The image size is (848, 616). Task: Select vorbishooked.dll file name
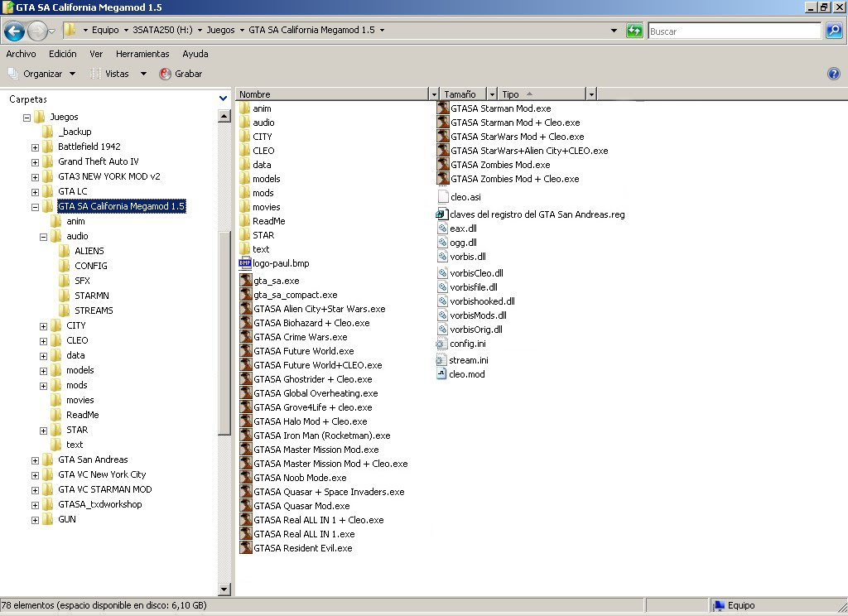[x=483, y=301]
